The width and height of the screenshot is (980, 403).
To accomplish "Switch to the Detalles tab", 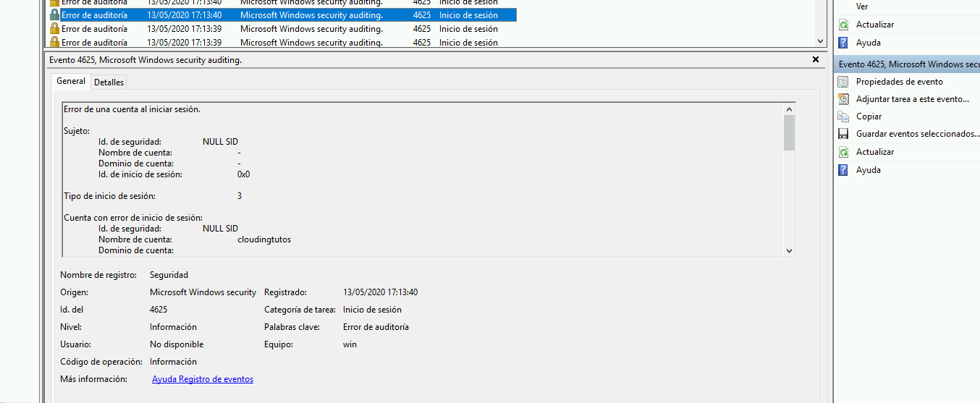I will pyautogui.click(x=109, y=82).
